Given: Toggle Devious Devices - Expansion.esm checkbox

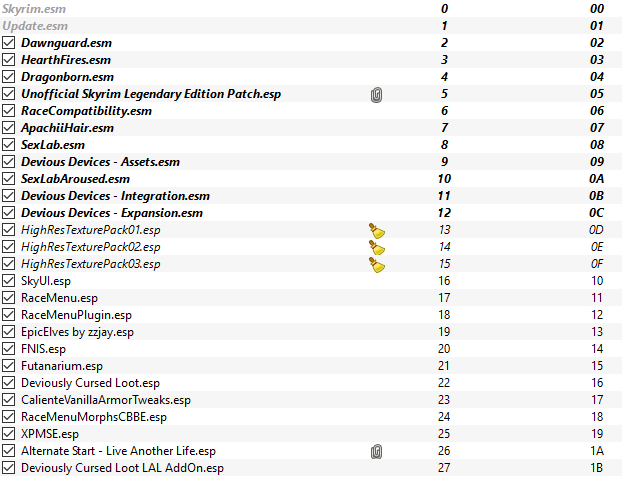Looking at the screenshot, I should [8, 213].
